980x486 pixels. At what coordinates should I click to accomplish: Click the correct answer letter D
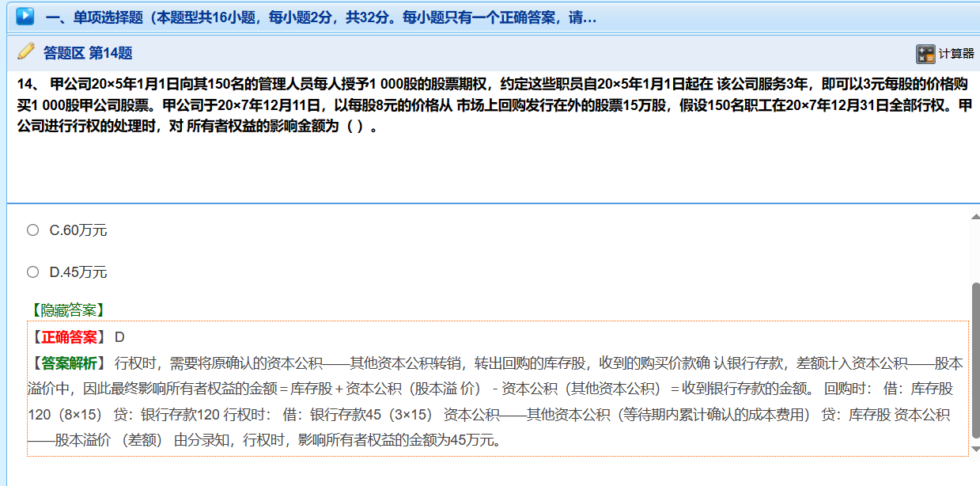click(119, 337)
